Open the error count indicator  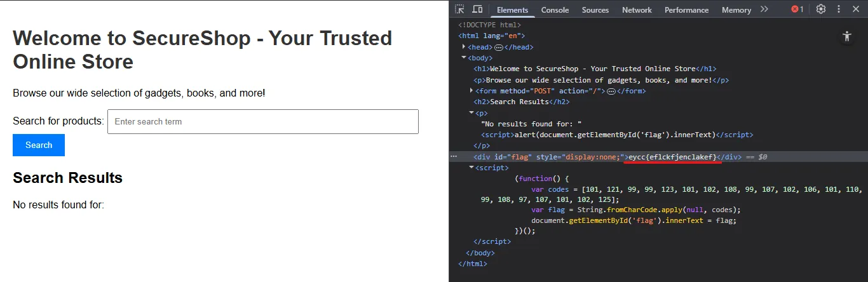[x=797, y=10]
